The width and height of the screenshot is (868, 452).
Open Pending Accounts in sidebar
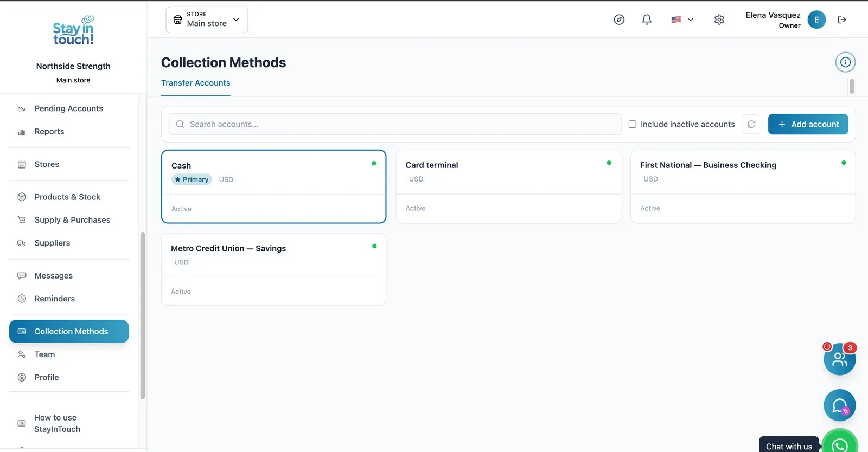(69, 108)
